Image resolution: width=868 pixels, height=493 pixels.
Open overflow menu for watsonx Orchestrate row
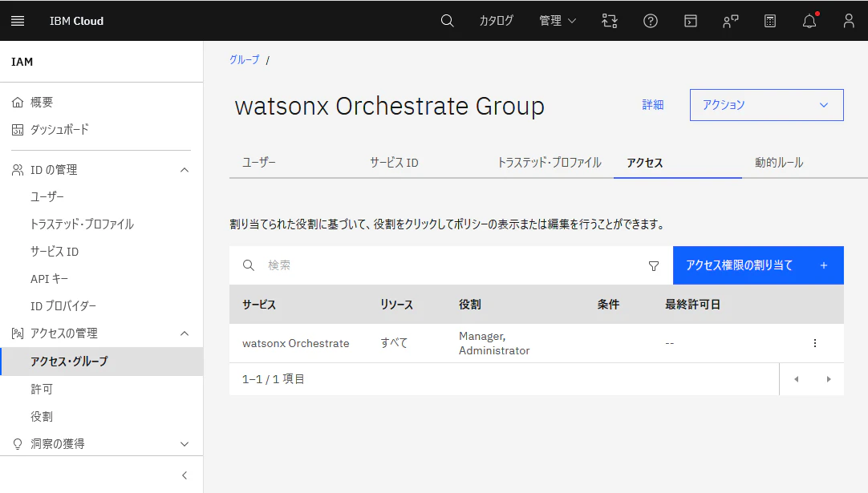815,343
